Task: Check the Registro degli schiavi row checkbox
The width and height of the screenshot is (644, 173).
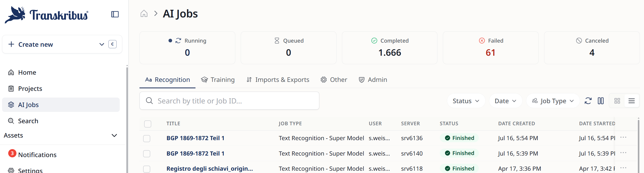Action: [x=147, y=169]
